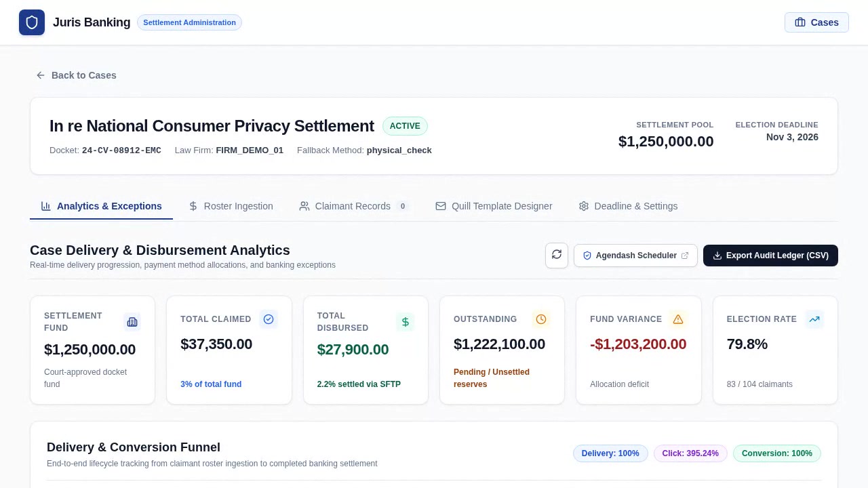
Task: Click the external link icon in Agendash Scheduler
Action: 685,256
